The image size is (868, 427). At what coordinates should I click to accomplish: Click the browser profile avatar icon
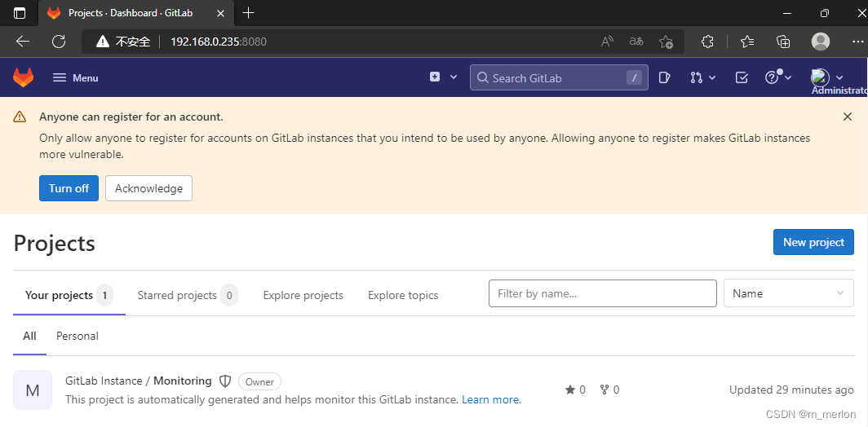(821, 42)
